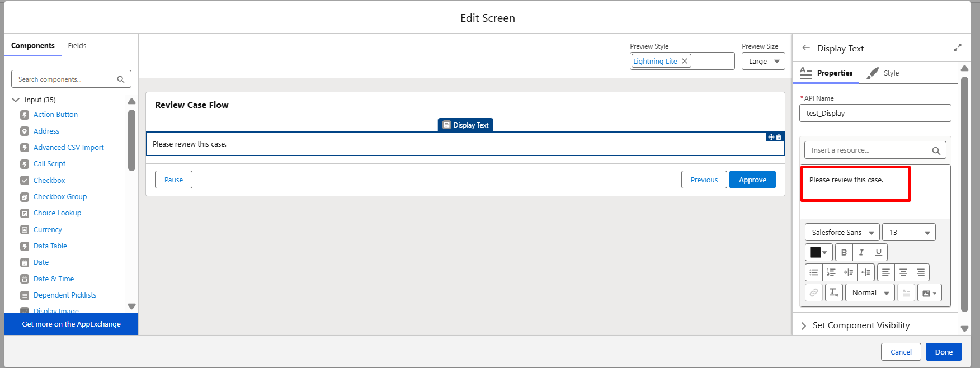This screenshot has width=980, height=368.
Task: Go back using the Display Text arrow
Action: point(806,48)
